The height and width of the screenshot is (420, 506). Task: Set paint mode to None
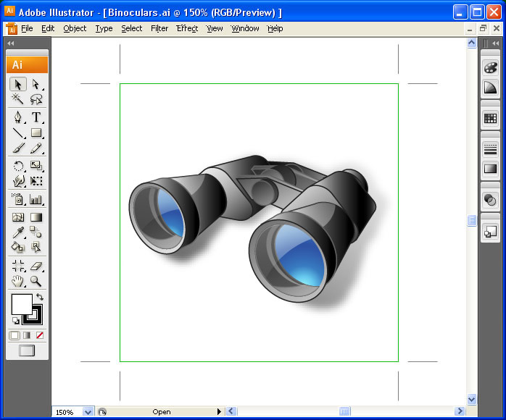click(39, 335)
